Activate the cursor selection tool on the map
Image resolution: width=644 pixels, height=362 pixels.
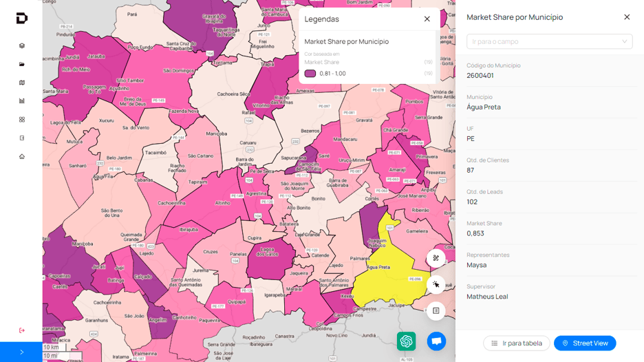[x=436, y=284]
